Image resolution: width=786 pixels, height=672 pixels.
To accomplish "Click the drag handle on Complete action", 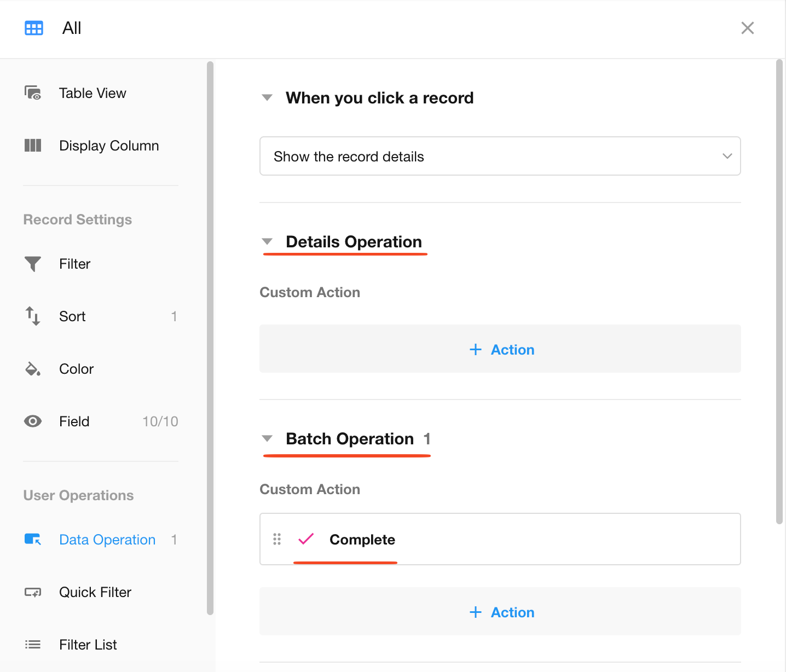I will tap(277, 540).
